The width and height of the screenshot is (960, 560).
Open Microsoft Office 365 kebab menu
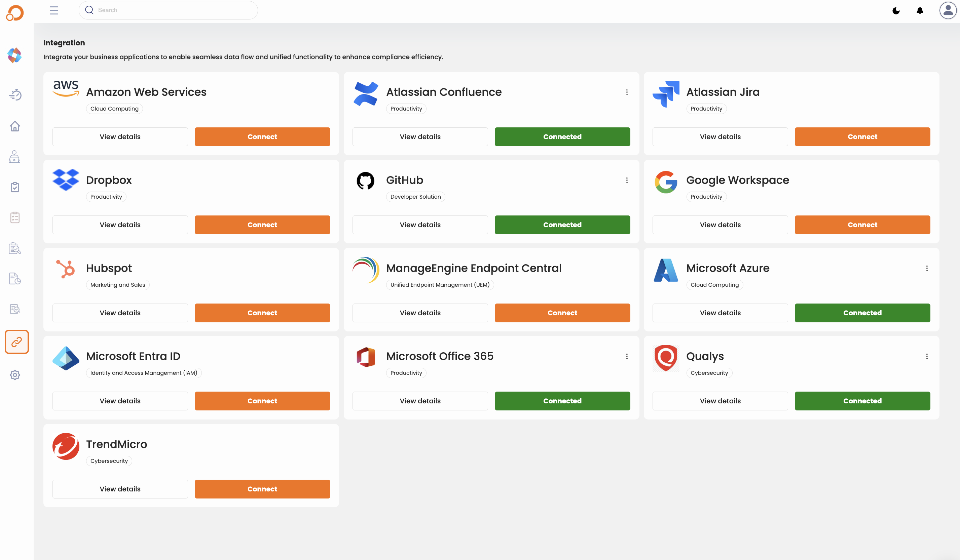tap(627, 356)
